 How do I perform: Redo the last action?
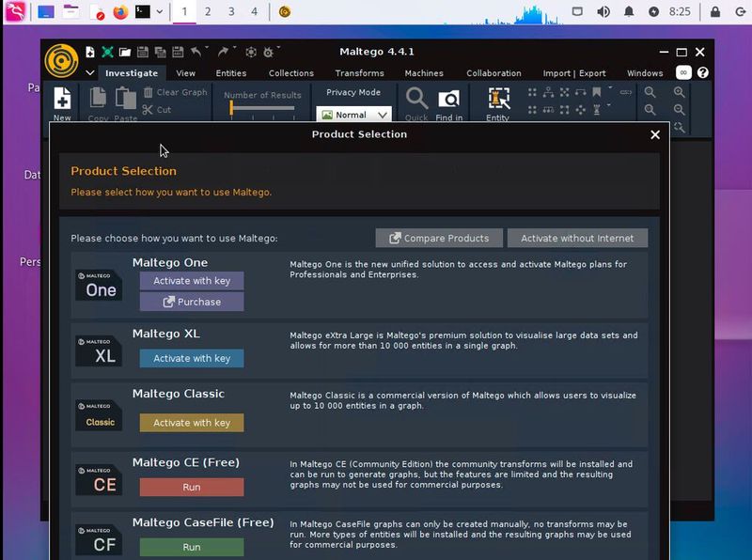pos(222,52)
